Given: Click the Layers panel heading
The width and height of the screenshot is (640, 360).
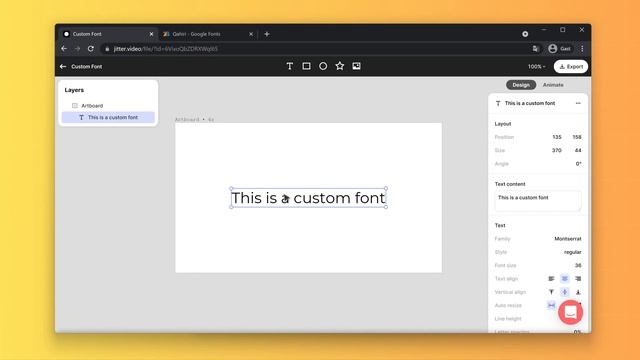Looking at the screenshot, I should [x=74, y=90].
